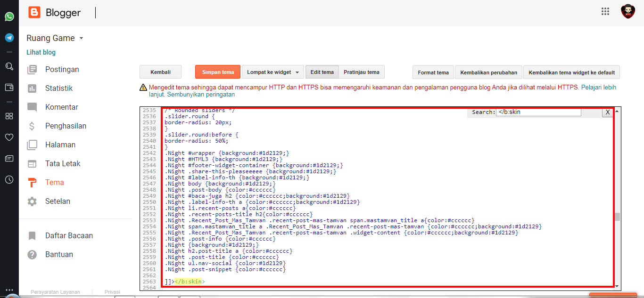
Task: Switch to Pratinjau tema mode
Action: pyautogui.click(x=361, y=72)
